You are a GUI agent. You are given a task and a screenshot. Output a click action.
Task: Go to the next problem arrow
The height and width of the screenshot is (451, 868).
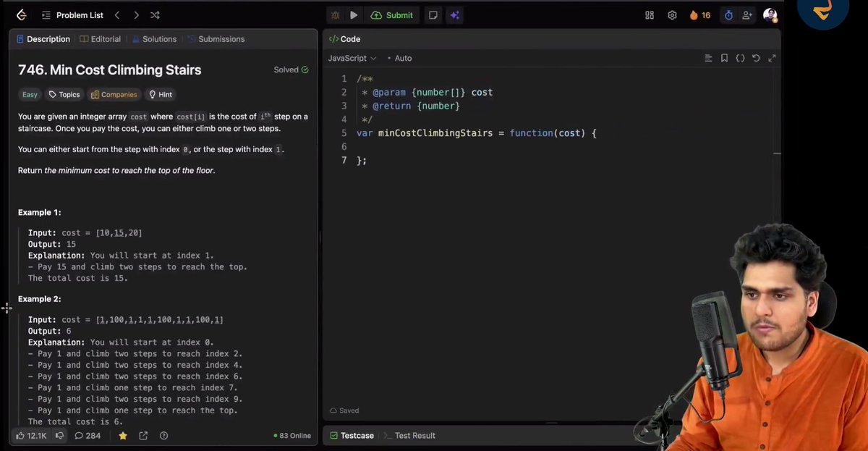click(x=136, y=15)
